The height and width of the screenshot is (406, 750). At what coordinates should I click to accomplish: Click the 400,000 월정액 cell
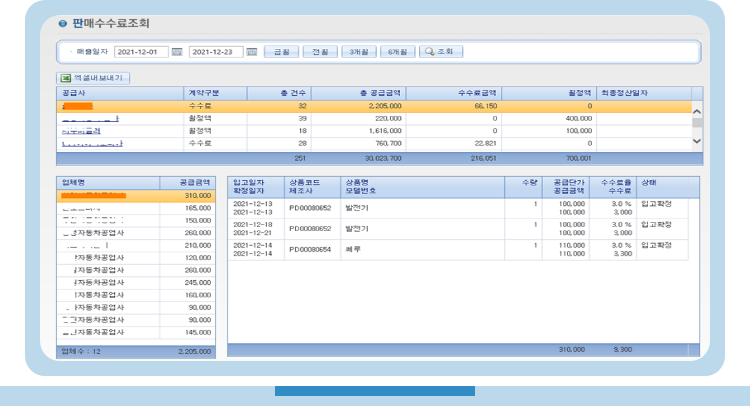(579, 119)
